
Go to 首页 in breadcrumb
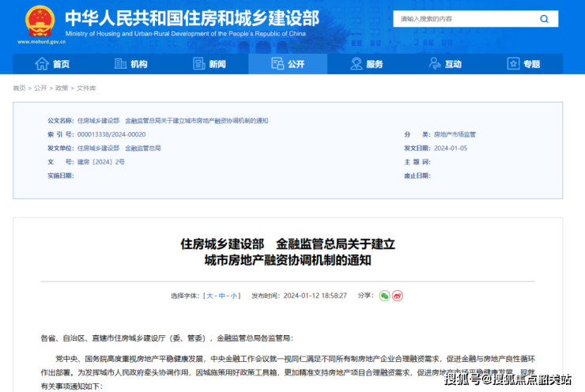[19, 88]
